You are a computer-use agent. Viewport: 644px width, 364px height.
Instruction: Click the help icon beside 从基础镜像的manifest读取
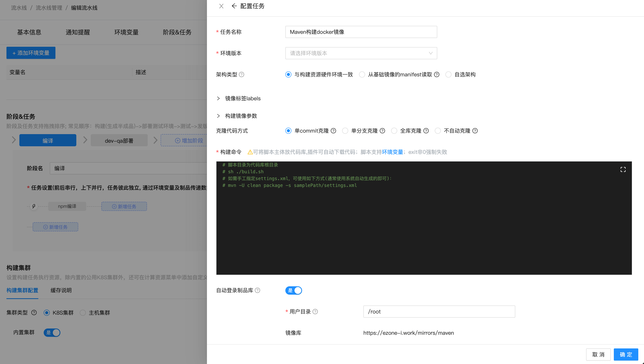(436, 74)
